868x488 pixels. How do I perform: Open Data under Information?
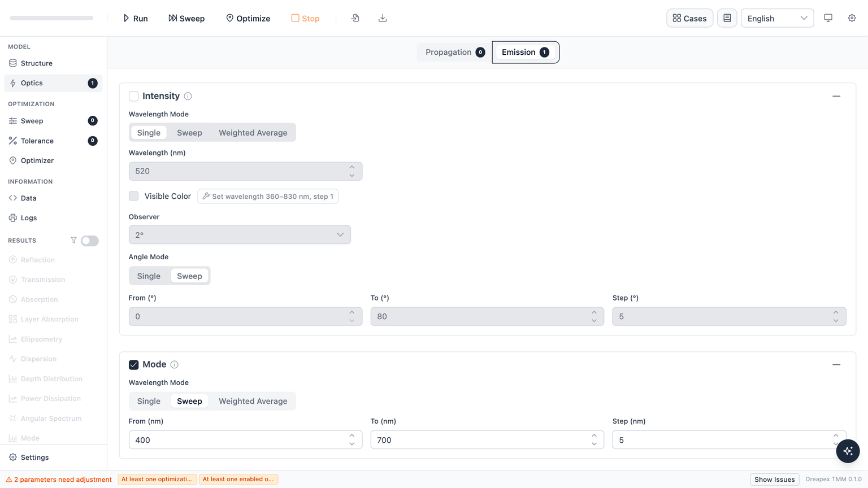[x=53, y=198]
